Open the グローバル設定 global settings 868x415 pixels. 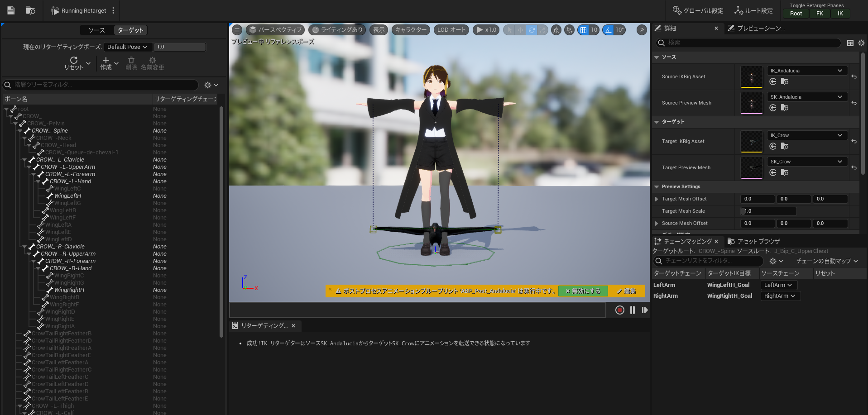coord(697,10)
